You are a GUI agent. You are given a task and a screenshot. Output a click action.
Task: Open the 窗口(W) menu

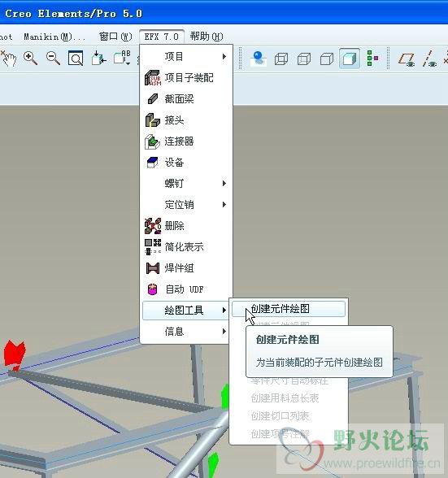[115, 37]
